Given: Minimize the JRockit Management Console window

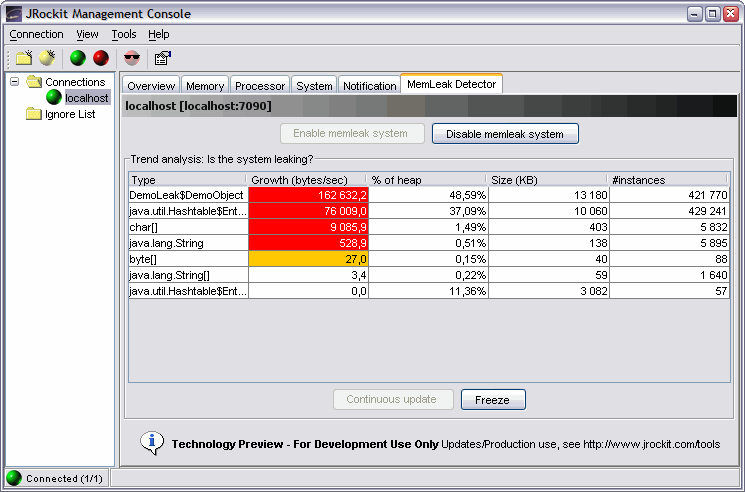Looking at the screenshot, I should tap(694, 14).
